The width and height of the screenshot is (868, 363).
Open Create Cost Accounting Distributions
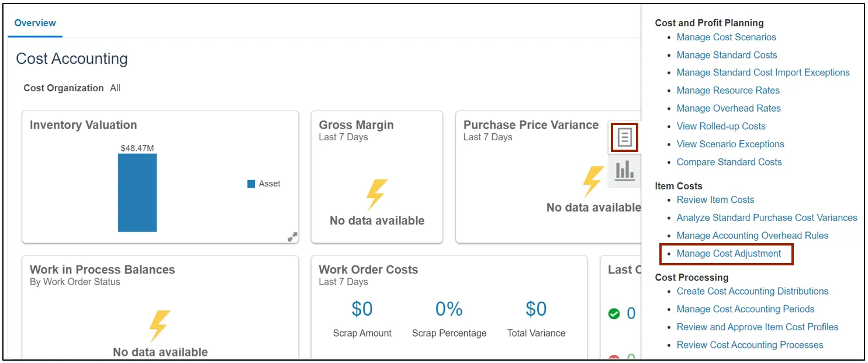[752, 291]
